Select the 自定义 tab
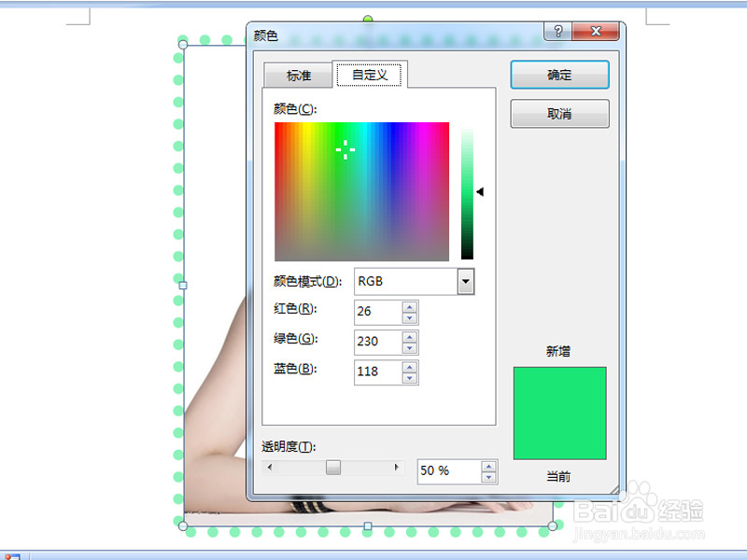Image resolution: width=747 pixels, height=560 pixels. 370,75
